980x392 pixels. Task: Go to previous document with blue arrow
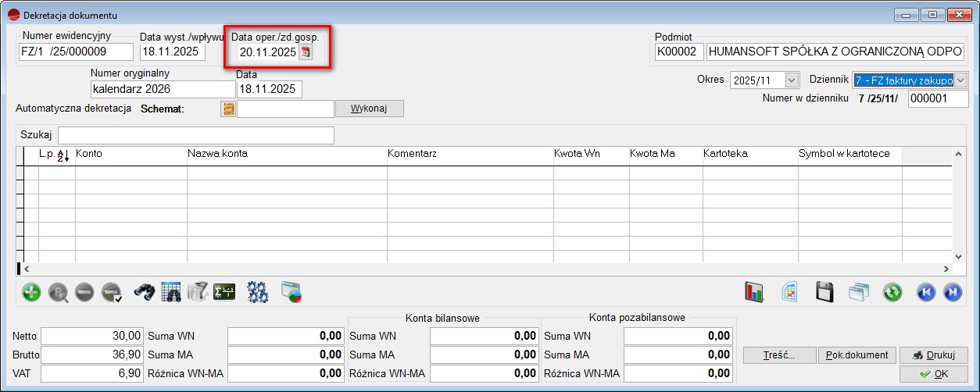(x=926, y=292)
